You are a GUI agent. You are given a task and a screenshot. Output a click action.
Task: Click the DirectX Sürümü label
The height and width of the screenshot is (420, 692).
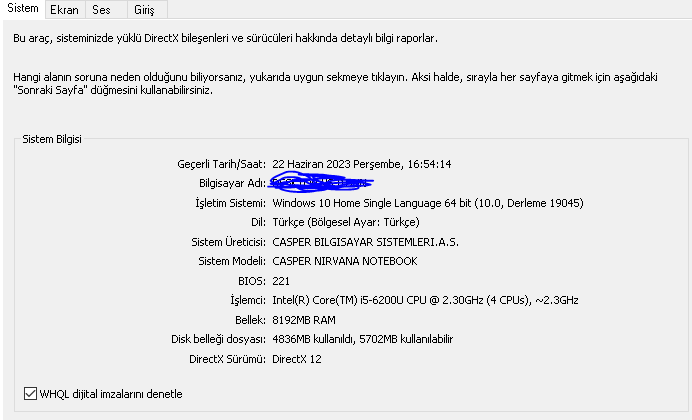(227, 359)
